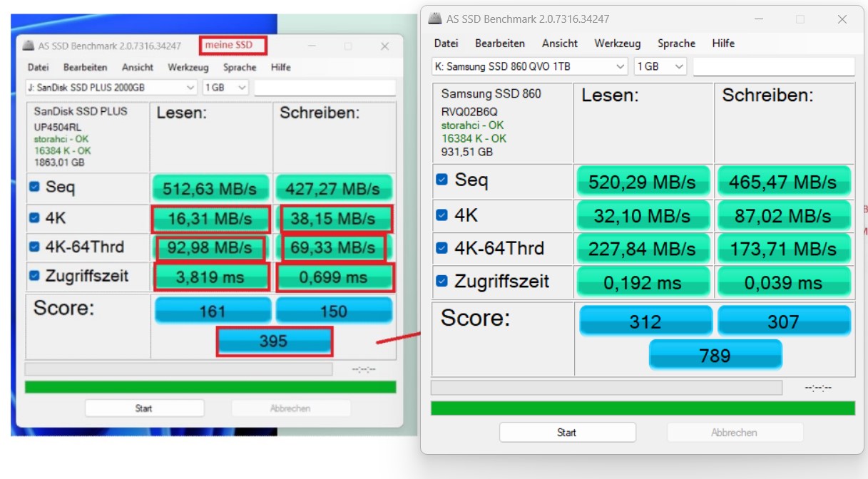Image resolution: width=868 pixels, height=479 pixels.
Task: Click write score 307
Action: (x=783, y=321)
